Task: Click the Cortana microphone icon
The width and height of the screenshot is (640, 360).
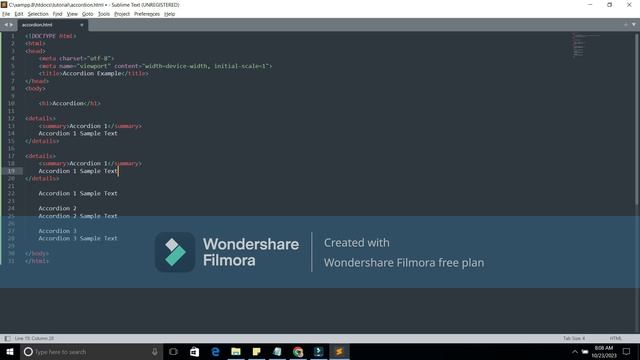Action: [155, 352]
